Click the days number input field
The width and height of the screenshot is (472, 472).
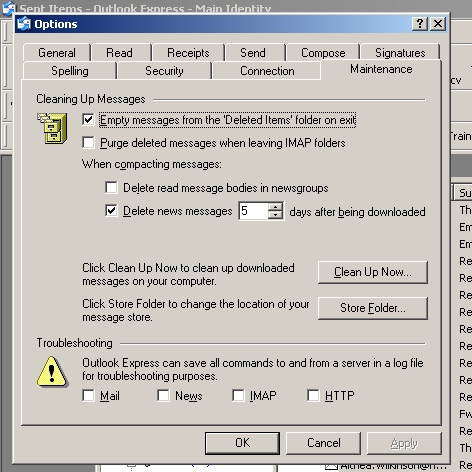(254, 211)
